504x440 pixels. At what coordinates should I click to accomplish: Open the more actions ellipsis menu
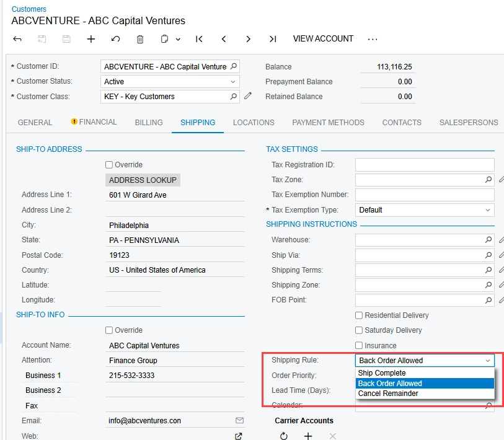click(x=373, y=39)
